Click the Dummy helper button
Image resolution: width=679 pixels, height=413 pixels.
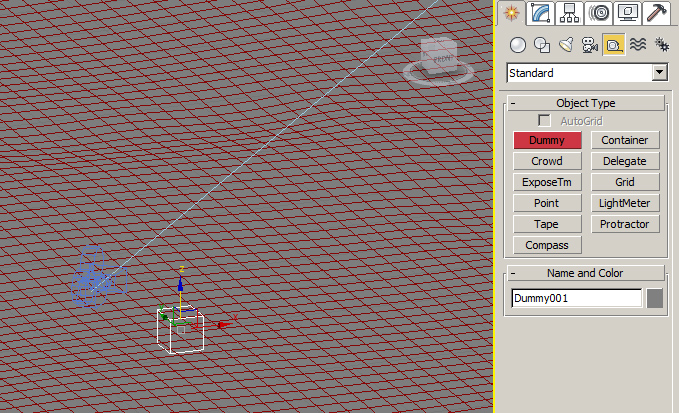(x=547, y=140)
